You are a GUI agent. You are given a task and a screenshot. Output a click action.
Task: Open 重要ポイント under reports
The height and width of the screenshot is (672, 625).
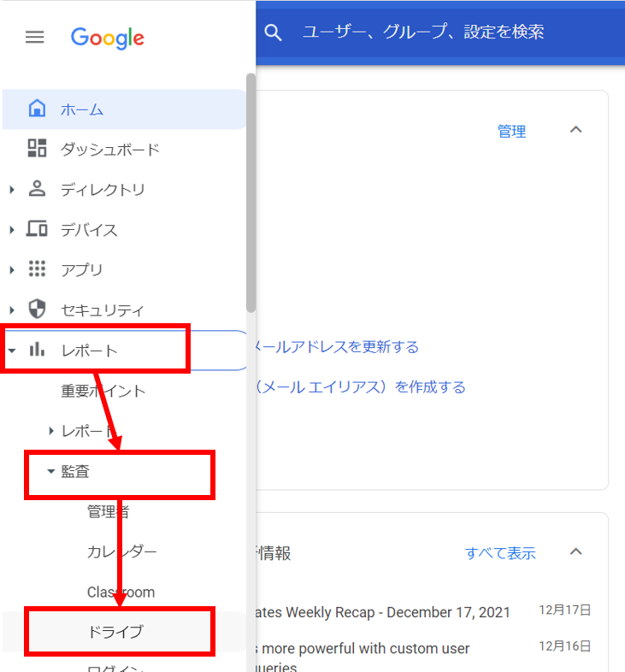103,391
